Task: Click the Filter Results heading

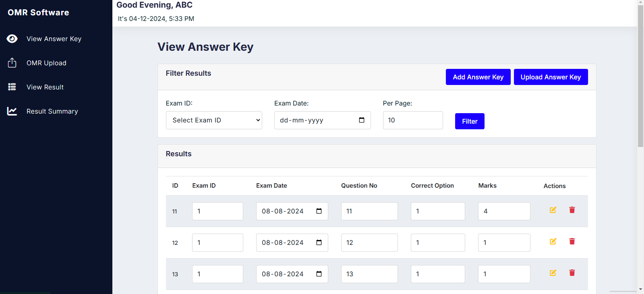Action: (x=188, y=73)
